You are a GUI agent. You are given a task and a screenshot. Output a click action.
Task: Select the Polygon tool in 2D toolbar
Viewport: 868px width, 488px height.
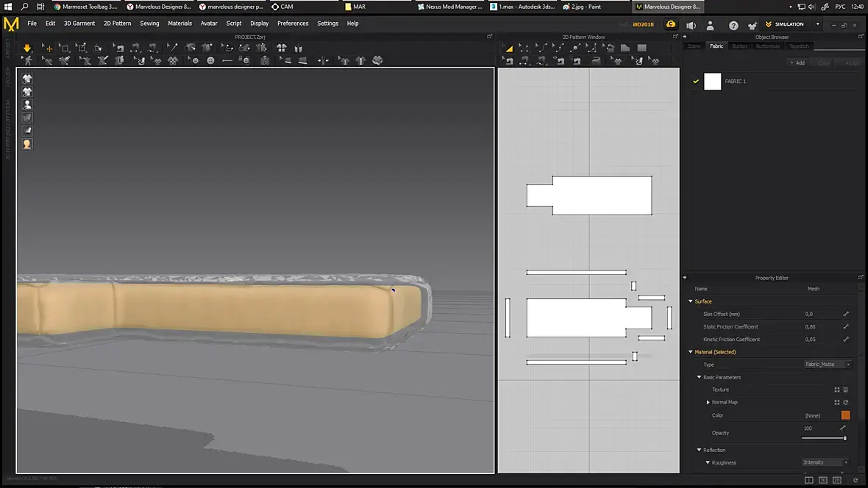point(625,48)
